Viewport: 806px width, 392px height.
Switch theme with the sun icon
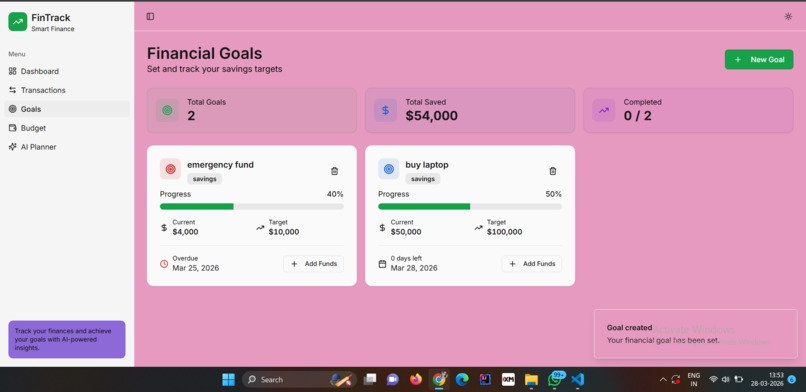click(x=788, y=16)
